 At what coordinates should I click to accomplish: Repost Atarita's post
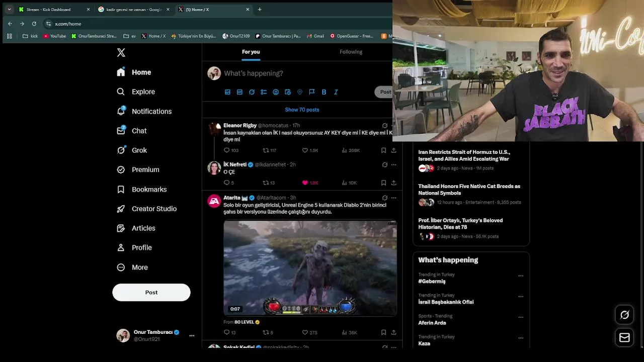tap(268, 332)
